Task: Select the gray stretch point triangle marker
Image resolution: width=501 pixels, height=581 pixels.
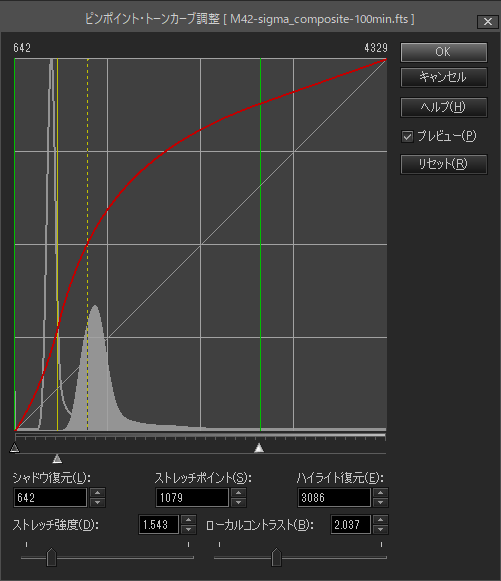Action: pos(57,459)
